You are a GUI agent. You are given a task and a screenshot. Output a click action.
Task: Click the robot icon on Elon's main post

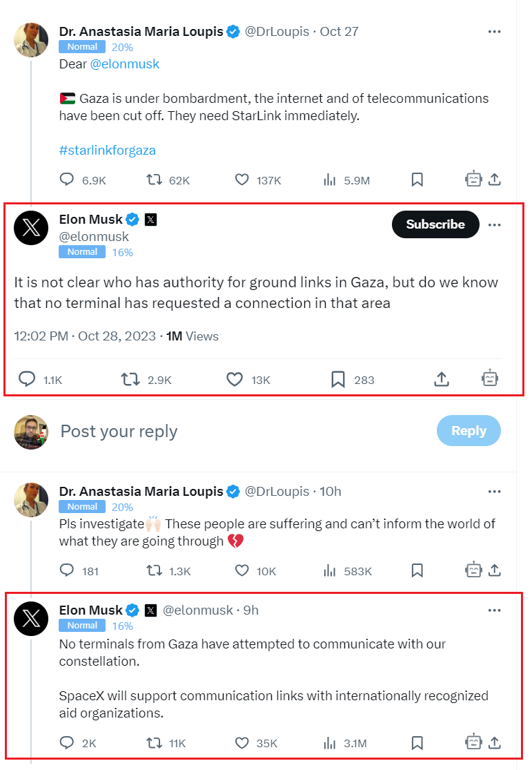tap(489, 378)
